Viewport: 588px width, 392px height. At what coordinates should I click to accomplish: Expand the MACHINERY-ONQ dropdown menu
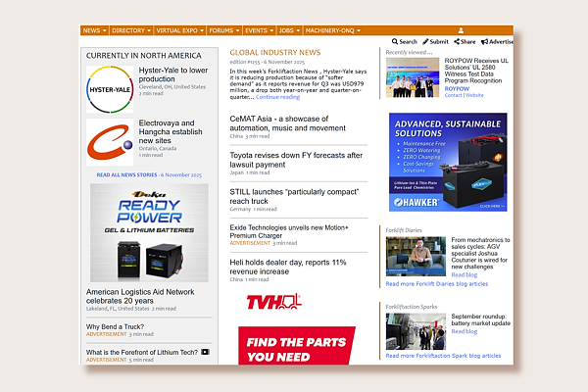click(x=332, y=30)
